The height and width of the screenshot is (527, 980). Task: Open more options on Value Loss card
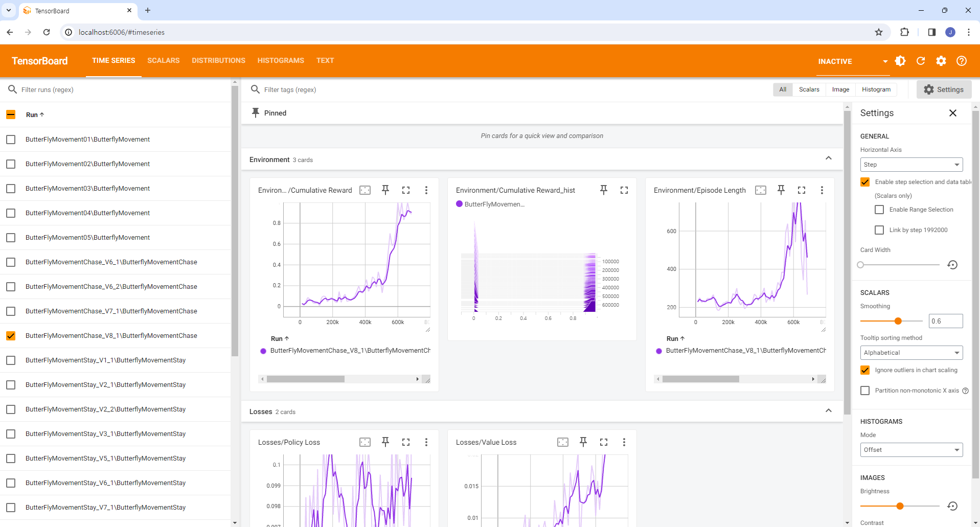624,442
